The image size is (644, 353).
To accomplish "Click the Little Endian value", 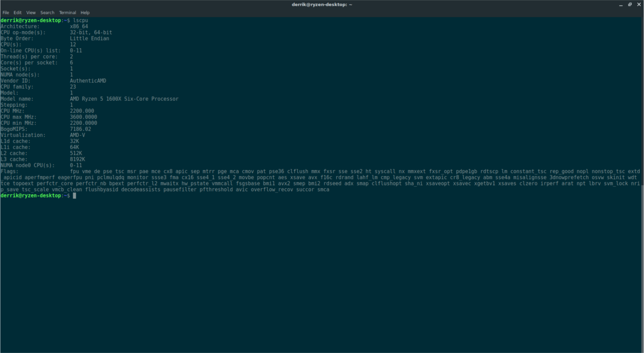I will (x=90, y=39).
